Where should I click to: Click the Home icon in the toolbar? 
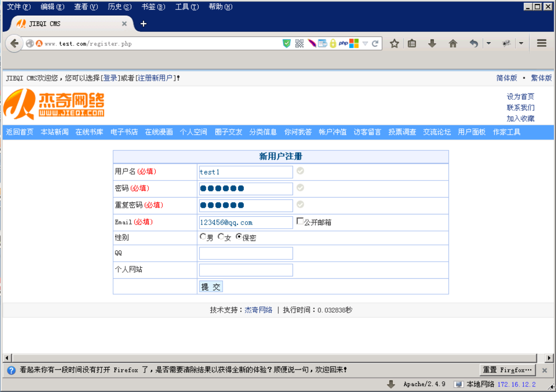click(x=453, y=43)
